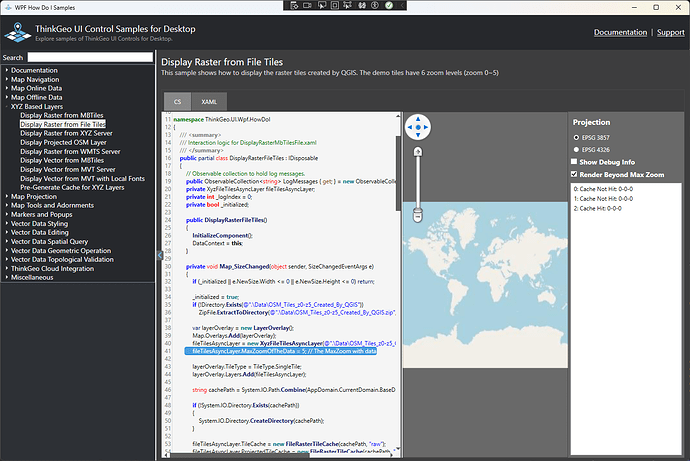690x461 pixels.
Task: Click into the Search input field
Action: [90, 57]
